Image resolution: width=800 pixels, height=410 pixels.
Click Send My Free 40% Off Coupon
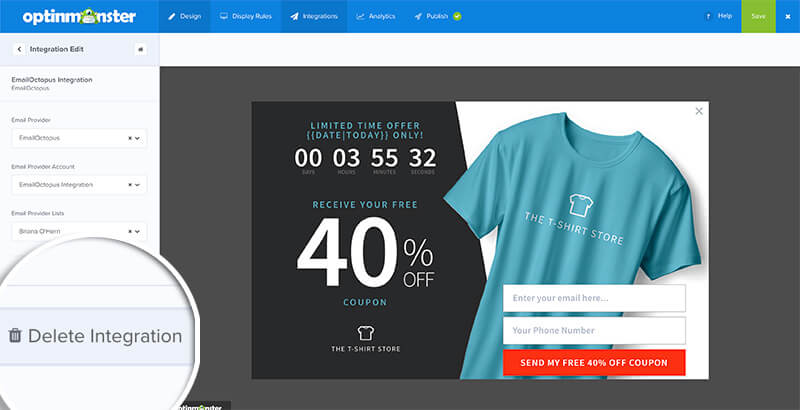tap(594, 363)
